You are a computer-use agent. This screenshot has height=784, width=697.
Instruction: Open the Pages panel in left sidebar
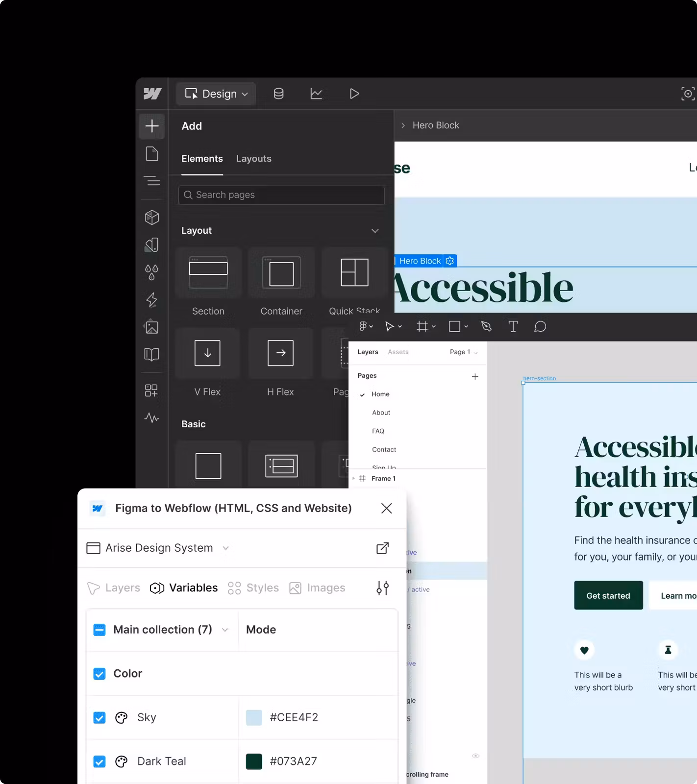click(152, 154)
